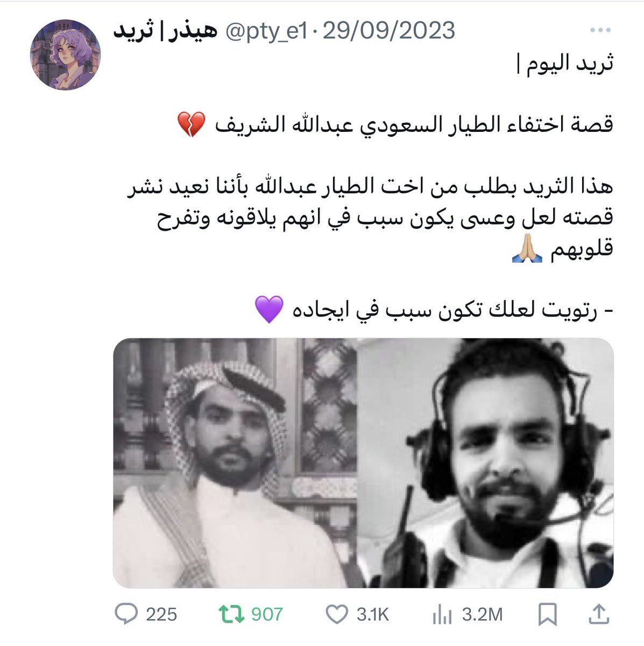Click the reply speech bubble icon
Screen dimensions: 644x646
(126, 614)
